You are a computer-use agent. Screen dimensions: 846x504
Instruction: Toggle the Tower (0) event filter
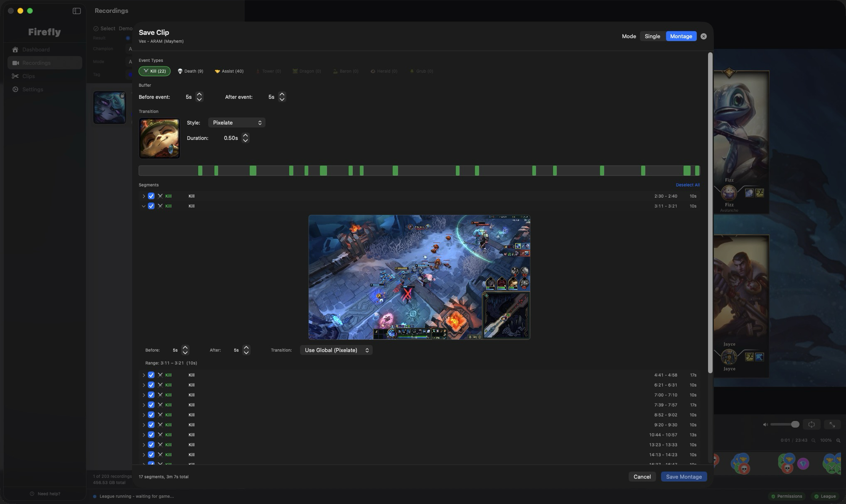[x=268, y=71]
